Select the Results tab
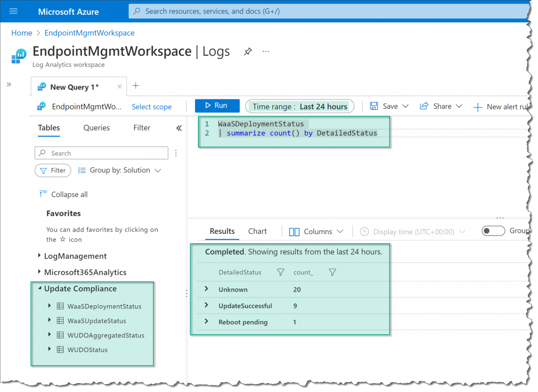The image size is (538, 392). tap(222, 231)
